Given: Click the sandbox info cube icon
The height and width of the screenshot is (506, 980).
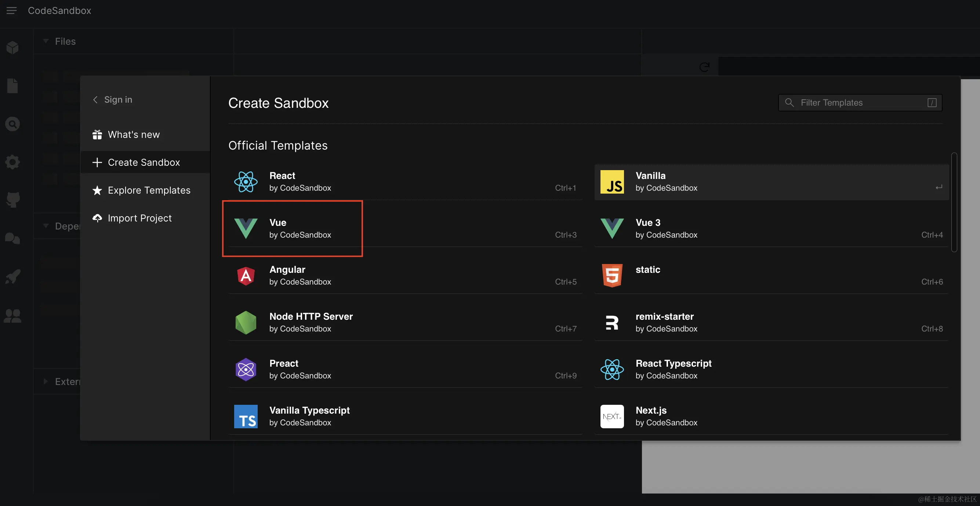Looking at the screenshot, I should (x=12, y=48).
